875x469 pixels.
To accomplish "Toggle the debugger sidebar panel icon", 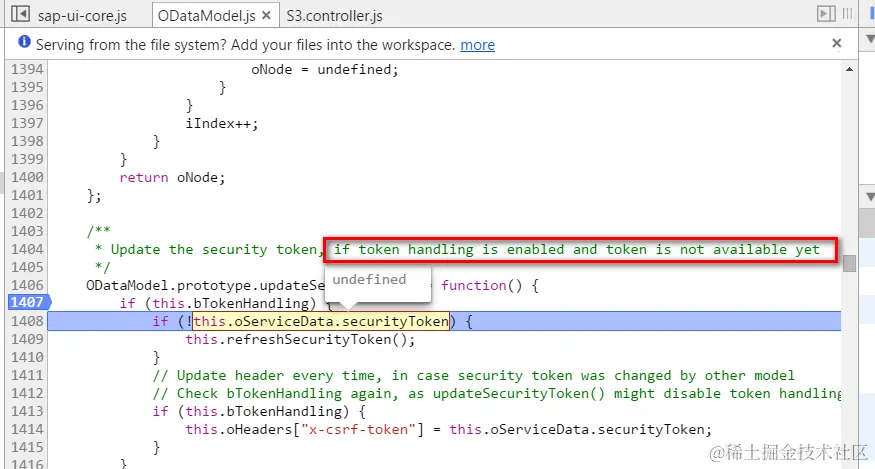I will [x=826, y=14].
